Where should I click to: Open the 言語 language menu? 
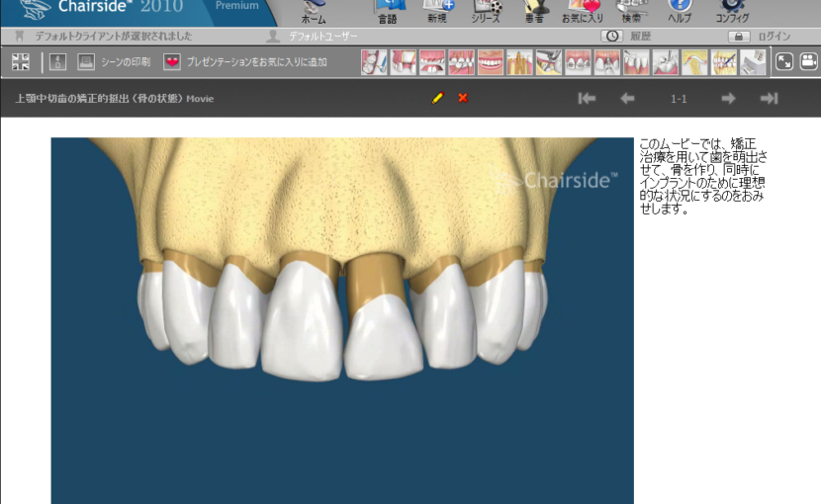[387, 11]
